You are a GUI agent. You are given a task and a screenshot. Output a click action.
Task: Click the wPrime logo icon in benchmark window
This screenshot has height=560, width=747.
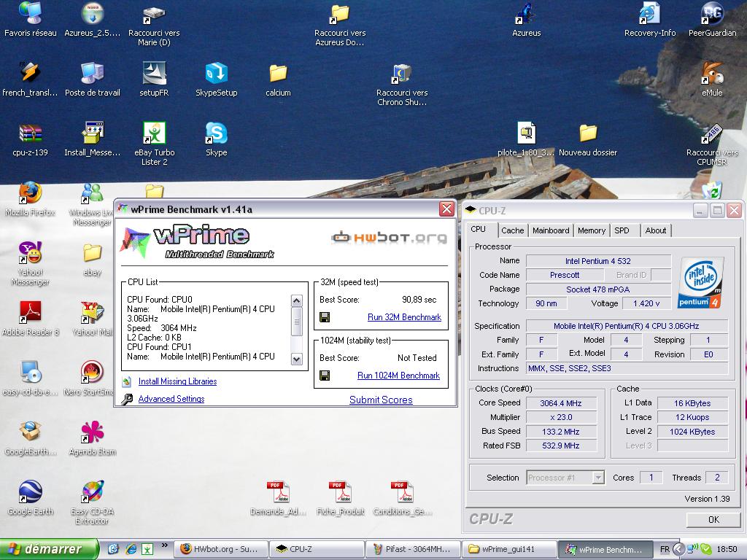tap(135, 241)
